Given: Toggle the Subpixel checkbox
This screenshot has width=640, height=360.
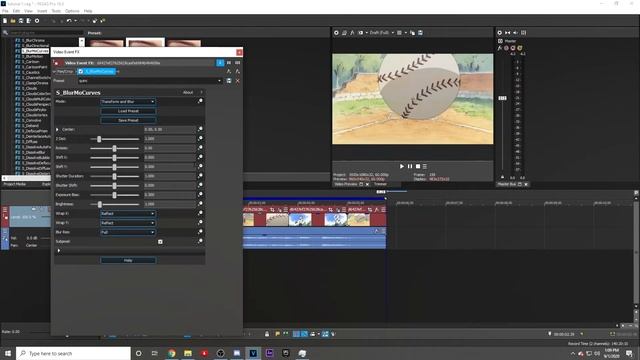Looking at the screenshot, I should pos(160,242).
